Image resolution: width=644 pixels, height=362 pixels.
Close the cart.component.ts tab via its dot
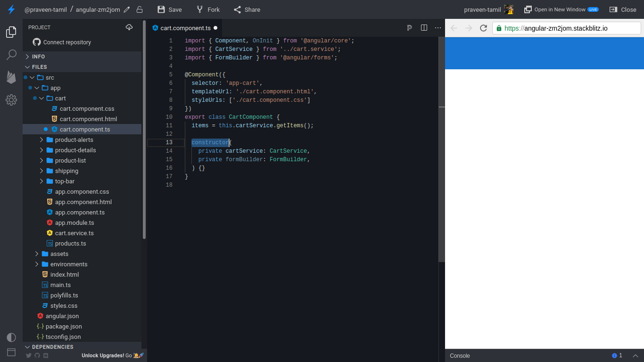tap(216, 28)
